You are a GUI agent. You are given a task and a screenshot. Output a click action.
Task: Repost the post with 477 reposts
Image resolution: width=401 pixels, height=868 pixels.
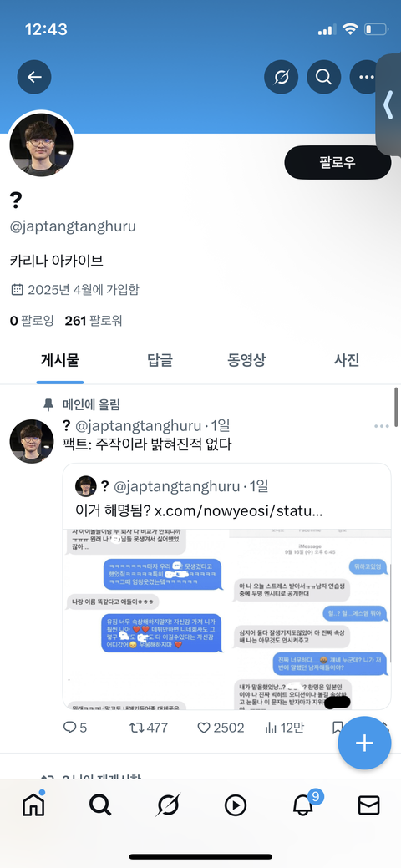coord(149,728)
